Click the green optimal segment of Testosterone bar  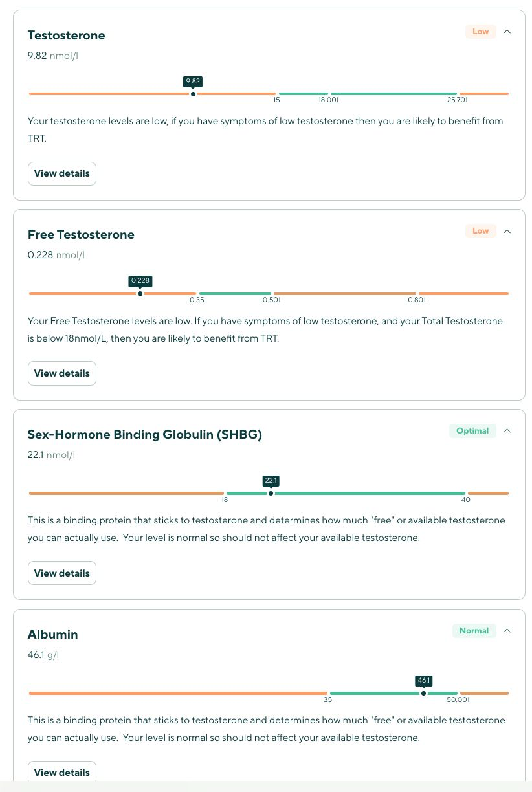pos(393,94)
